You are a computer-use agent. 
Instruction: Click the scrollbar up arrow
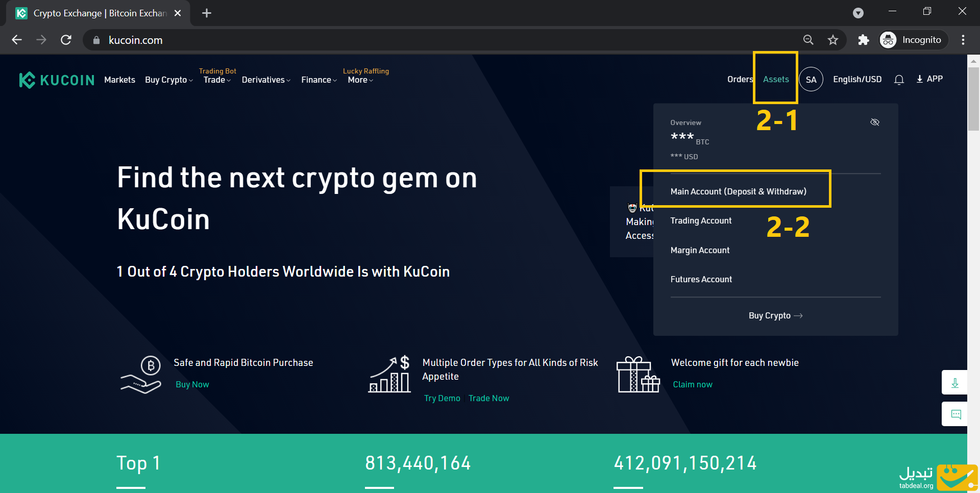(x=973, y=61)
